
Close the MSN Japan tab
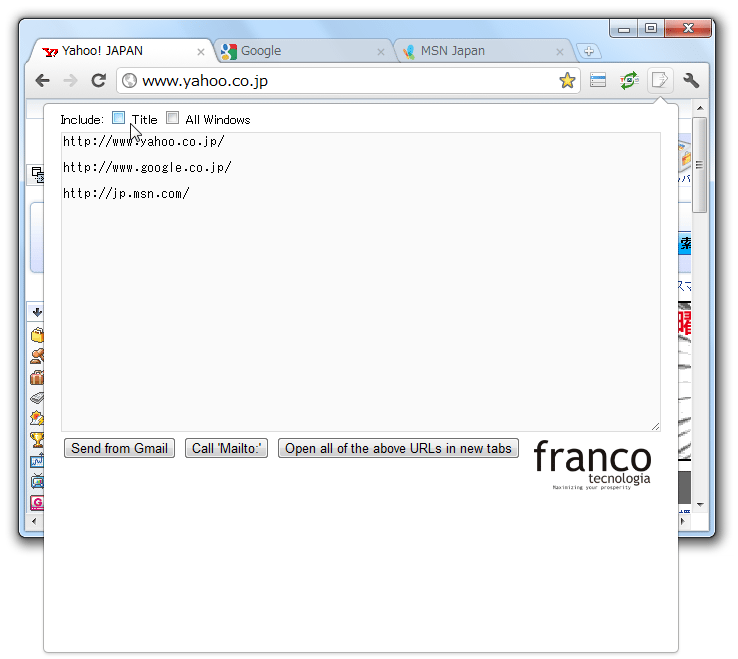pos(560,52)
